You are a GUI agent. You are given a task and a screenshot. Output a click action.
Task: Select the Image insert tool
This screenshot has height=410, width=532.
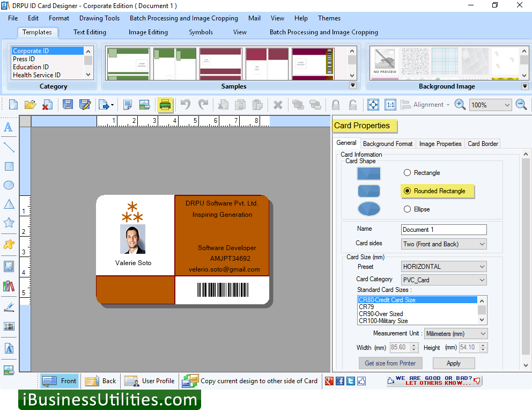[x=9, y=266]
